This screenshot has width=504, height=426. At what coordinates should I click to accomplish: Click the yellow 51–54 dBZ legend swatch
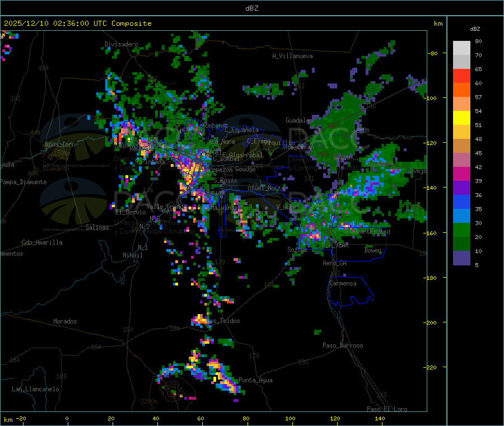click(x=461, y=118)
